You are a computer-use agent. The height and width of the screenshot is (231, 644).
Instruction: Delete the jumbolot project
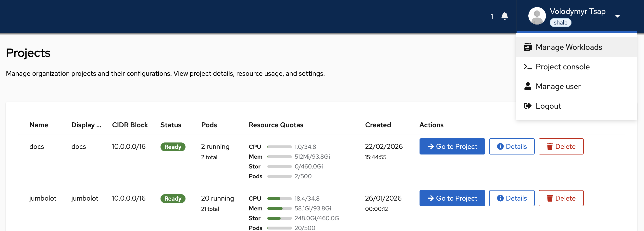pyautogui.click(x=561, y=198)
